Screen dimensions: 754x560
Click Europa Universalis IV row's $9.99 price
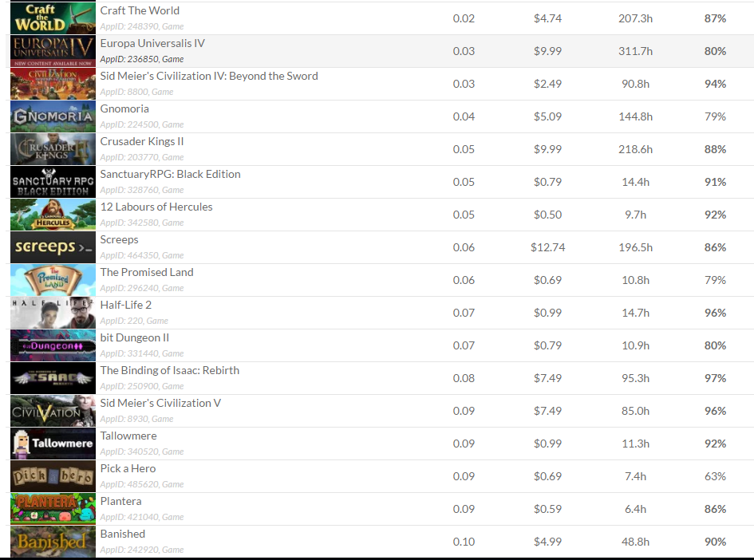(547, 51)
